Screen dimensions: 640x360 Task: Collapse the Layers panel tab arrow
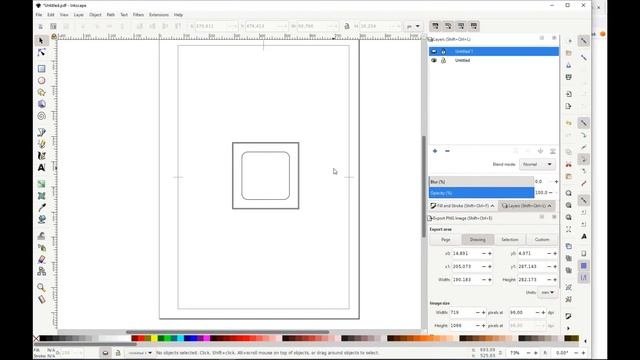[549, 206]
